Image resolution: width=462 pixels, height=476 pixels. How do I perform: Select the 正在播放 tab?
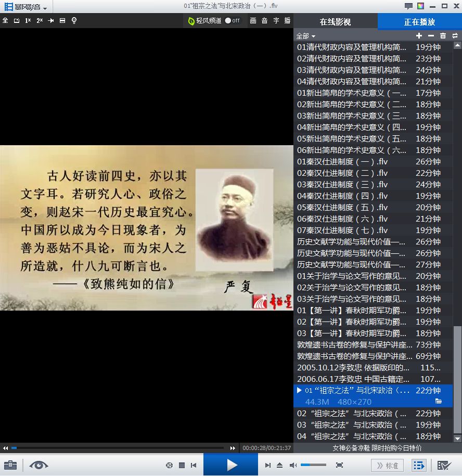tap(419, 22)
